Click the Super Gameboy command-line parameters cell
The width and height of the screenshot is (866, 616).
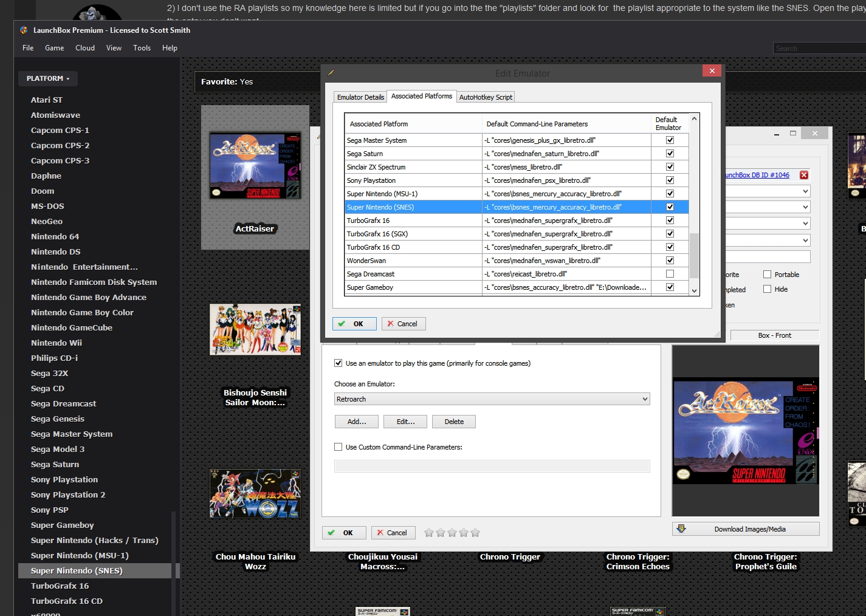click(566, 287)
